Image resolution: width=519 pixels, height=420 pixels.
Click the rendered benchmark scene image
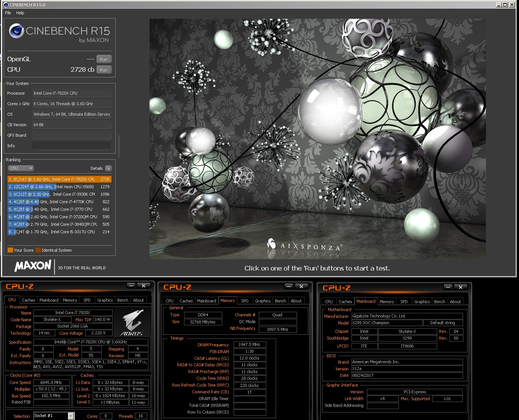[317, 139]
